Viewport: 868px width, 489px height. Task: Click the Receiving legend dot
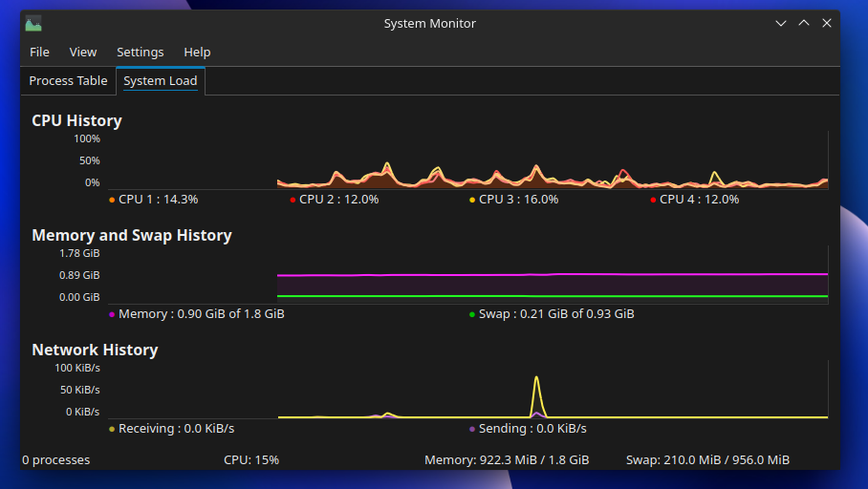[x=112, y=429]
